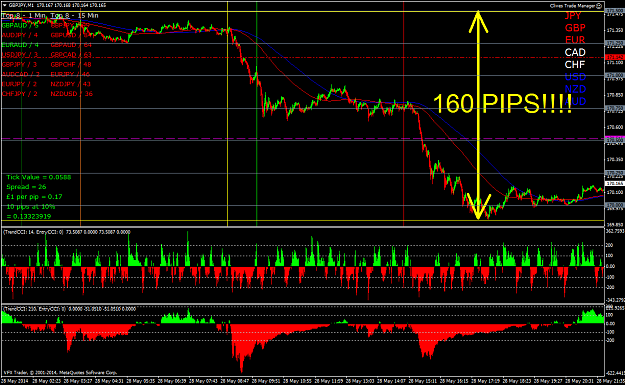
Task: Click the 'Top 8 - 15 Min' heading
Action: (x=75, y=16)
